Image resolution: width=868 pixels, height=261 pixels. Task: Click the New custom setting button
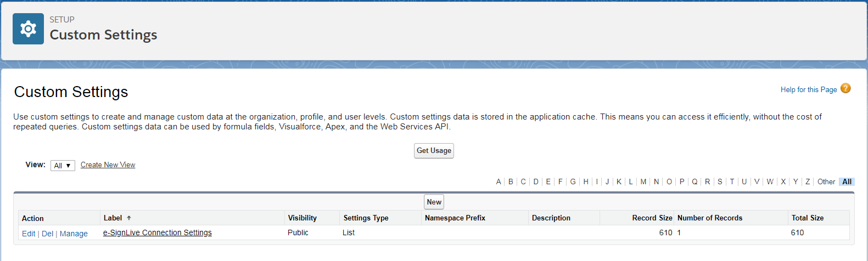[434, 202]
